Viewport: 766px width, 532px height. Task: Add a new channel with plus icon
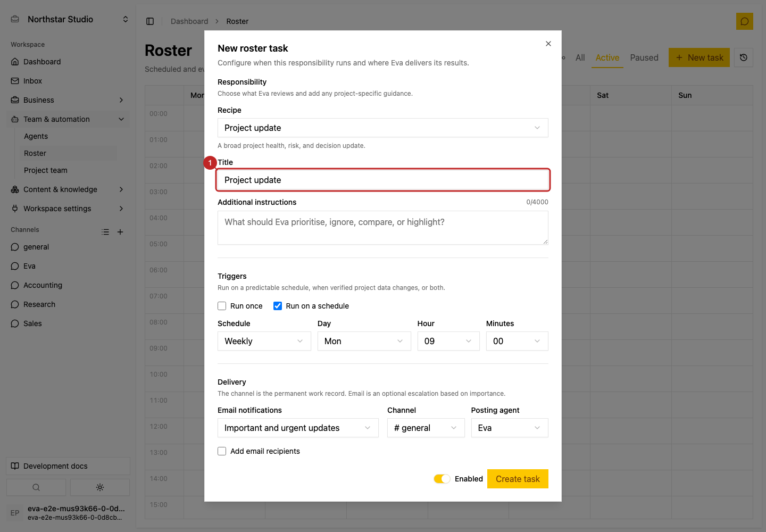point(120,232)
